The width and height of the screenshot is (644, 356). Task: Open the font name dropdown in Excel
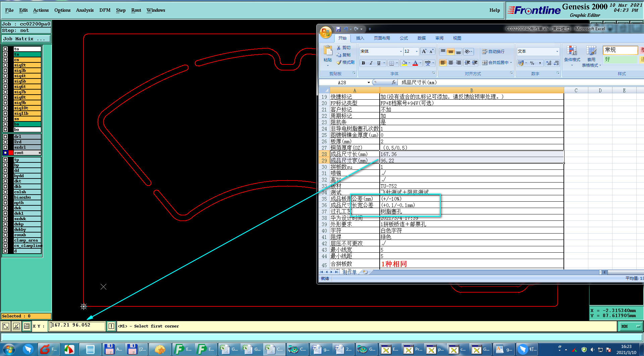tap(401, 51)
